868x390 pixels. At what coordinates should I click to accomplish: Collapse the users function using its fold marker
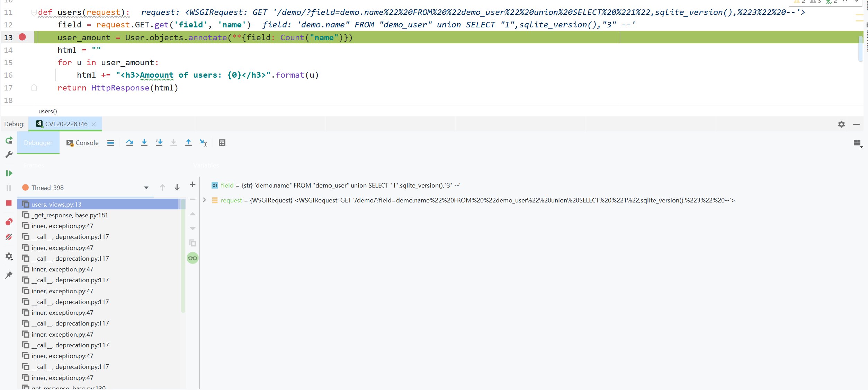tap(34, 11)
